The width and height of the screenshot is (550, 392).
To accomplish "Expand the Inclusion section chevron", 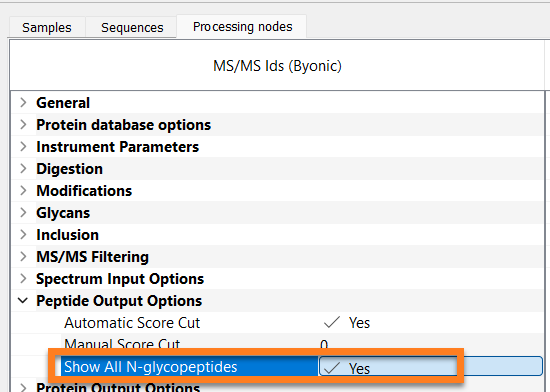I will point(23,235).
